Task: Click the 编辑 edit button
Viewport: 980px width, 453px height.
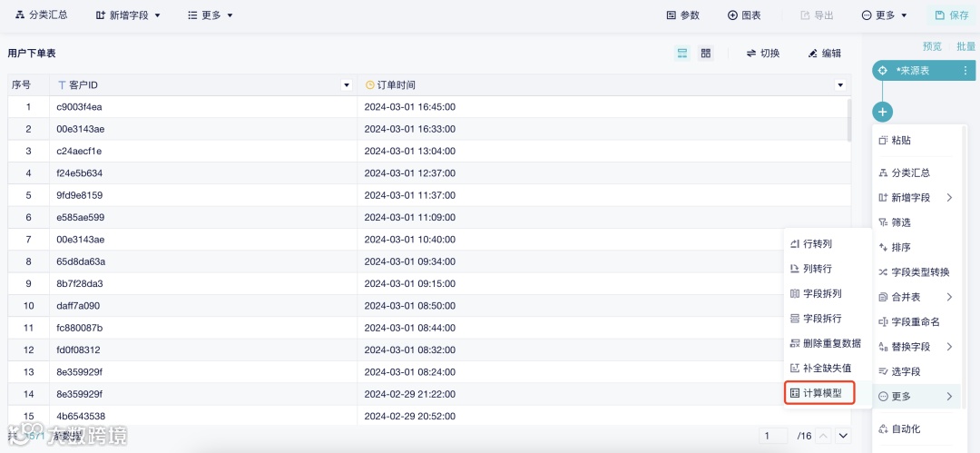Action: (x=824, y=54)
